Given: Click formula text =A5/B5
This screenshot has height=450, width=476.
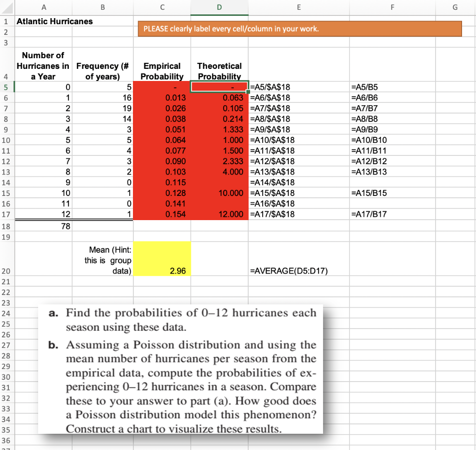Looking at the screenshot, I should tap(364, 87).
